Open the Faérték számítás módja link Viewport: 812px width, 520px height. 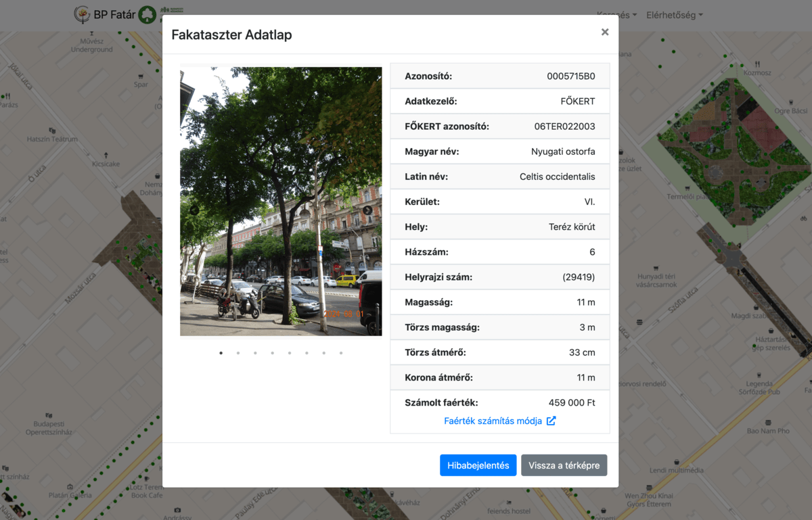(x=493, y=421)
